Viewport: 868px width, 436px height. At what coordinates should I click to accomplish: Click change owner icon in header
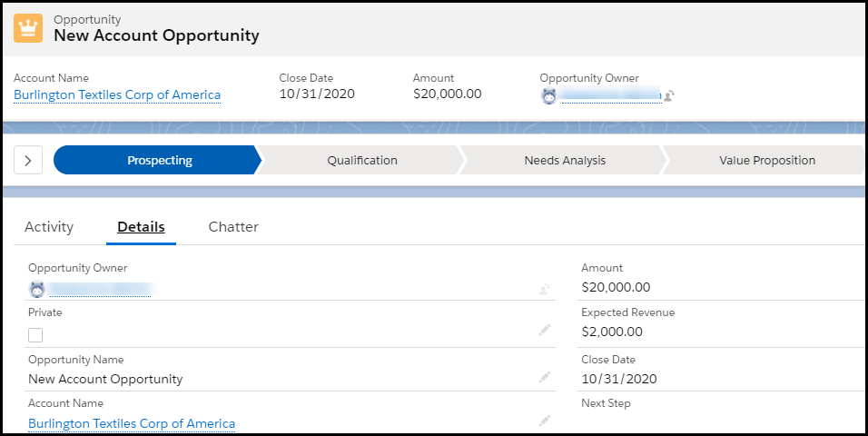(x=668, y=95)
